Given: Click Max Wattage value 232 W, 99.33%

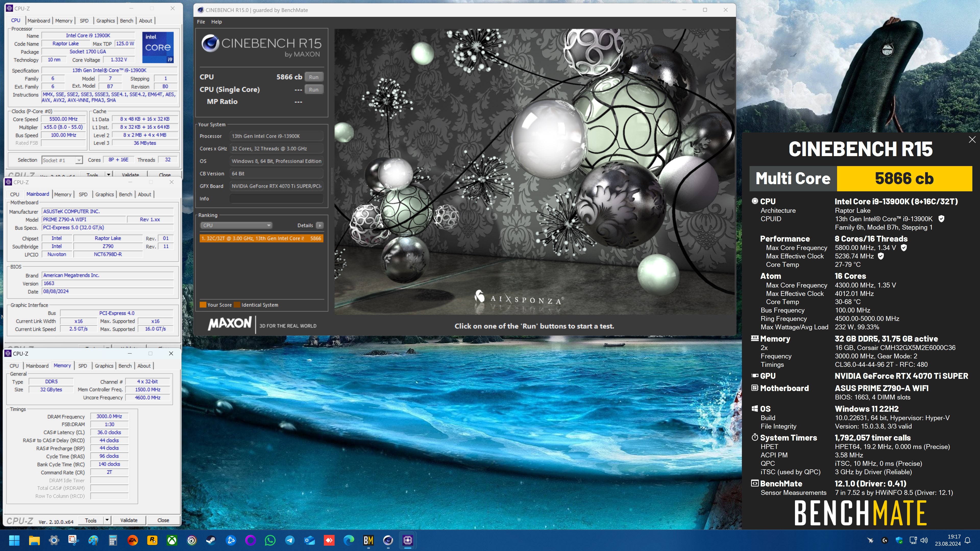Looking at the screenshot, I should pos(857,327).
